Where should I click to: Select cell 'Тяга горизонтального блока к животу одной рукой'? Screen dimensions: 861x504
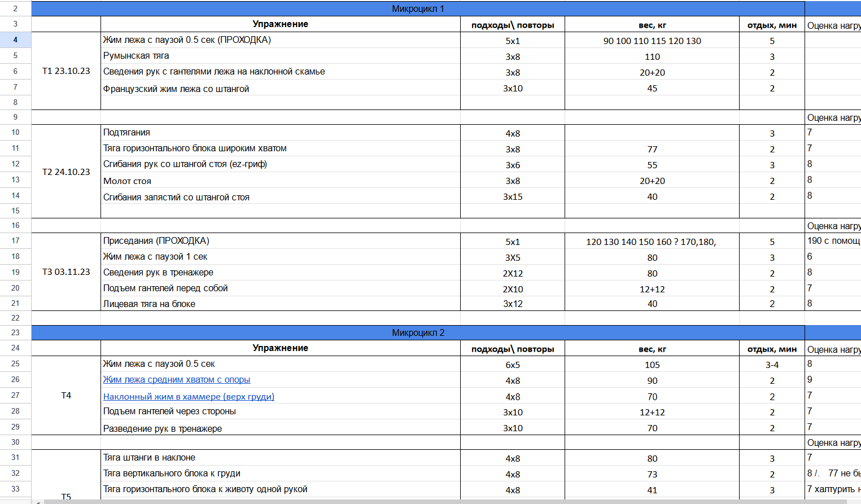pyautogui.click(x=281, y=489)
